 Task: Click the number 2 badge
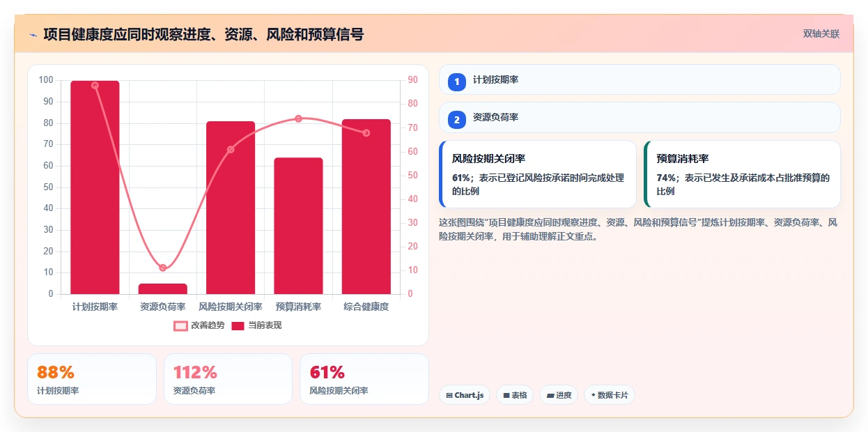pos(457,120)
